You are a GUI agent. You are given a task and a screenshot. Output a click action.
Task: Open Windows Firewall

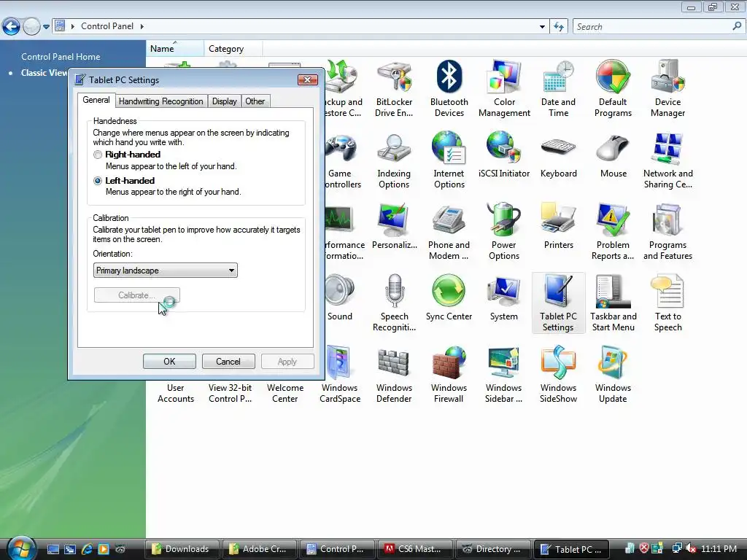pos(449,375)
